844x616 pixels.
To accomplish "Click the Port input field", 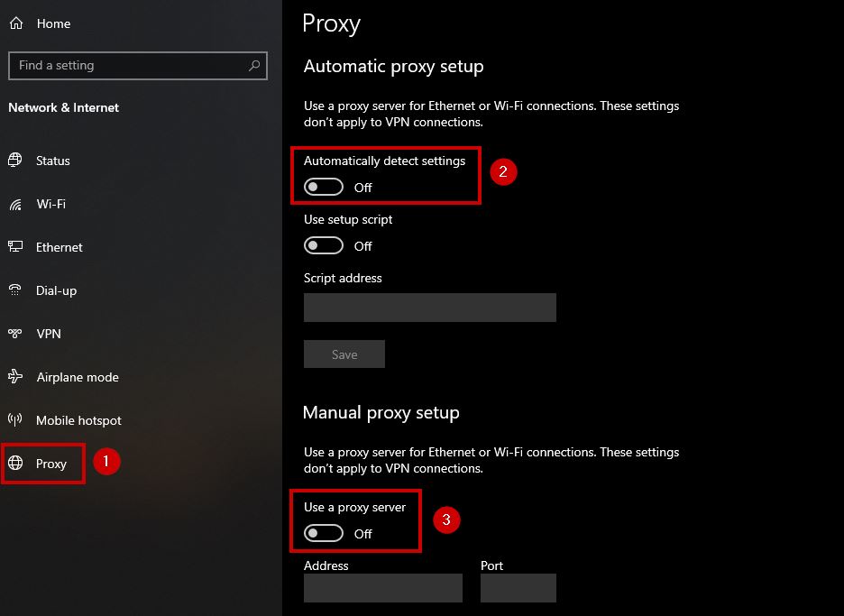I will [518, 588].
